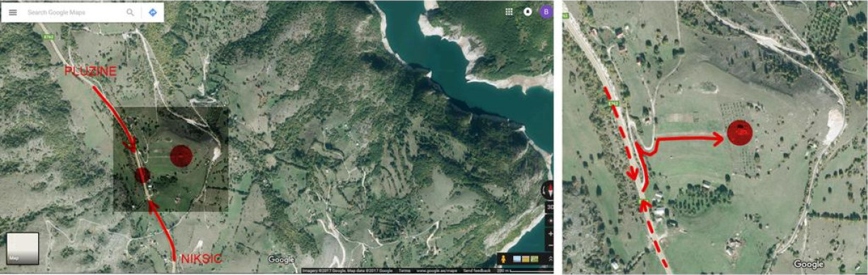Click the magnifying glass search icon

pos(130,13)
